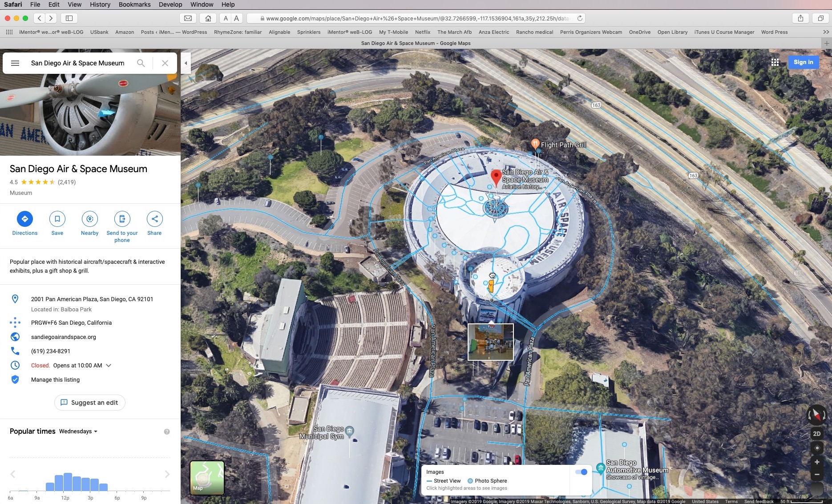Go back with Safari back arrow
832x504 pixels.
(40, 18)
